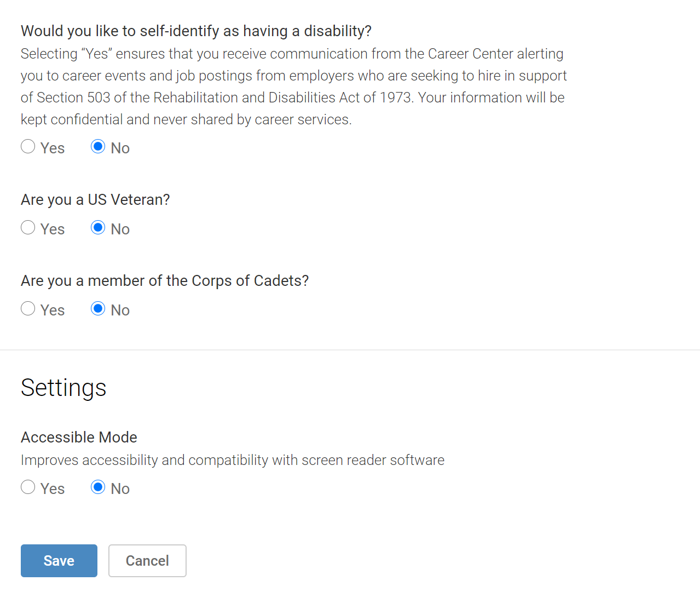Click the Settings section heading
Screen dimensions: 700x592
[63, 388]
